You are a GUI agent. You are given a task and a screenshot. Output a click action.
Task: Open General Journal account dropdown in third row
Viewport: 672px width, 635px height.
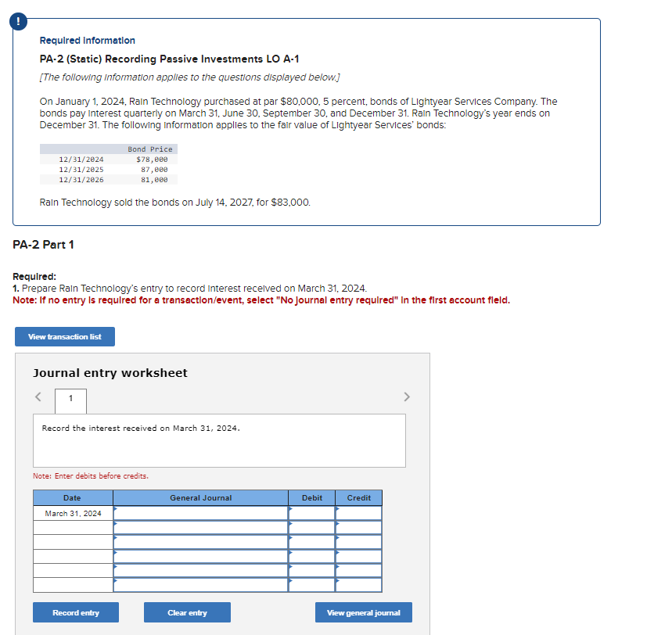[200, 542]
